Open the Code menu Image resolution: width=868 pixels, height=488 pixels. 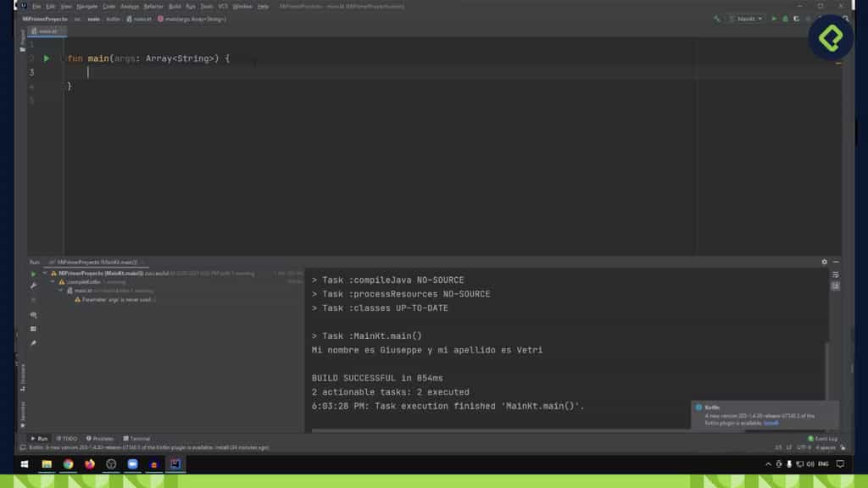point(108,6)
